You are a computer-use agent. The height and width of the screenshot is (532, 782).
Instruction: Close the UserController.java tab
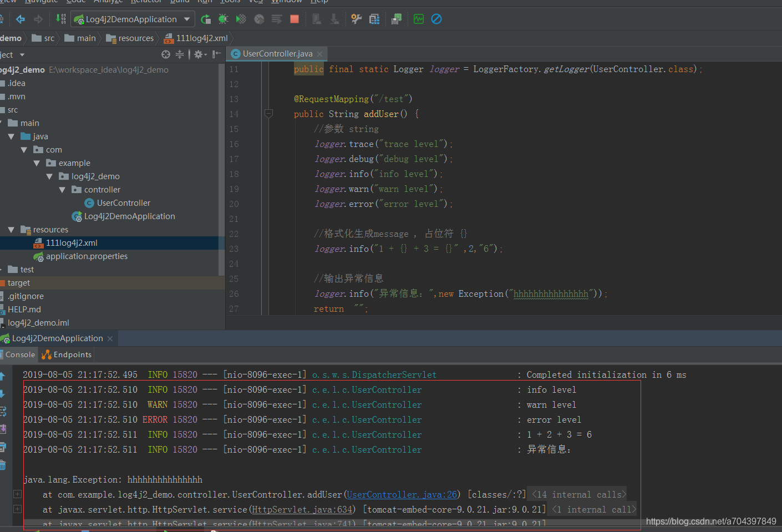320,54
